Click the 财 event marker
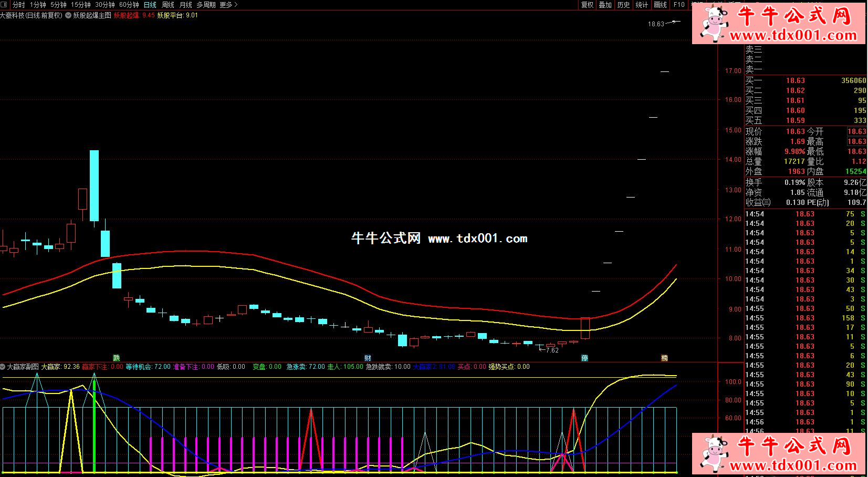The image size is (868, 477). 368,358
